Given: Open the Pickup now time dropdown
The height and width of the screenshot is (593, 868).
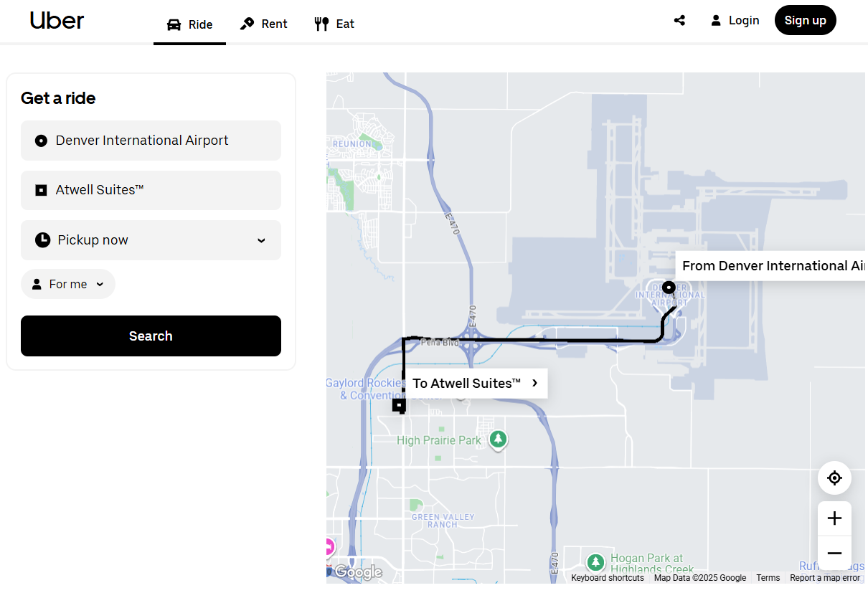Looking at the screenshot, I should coord(151,240).
